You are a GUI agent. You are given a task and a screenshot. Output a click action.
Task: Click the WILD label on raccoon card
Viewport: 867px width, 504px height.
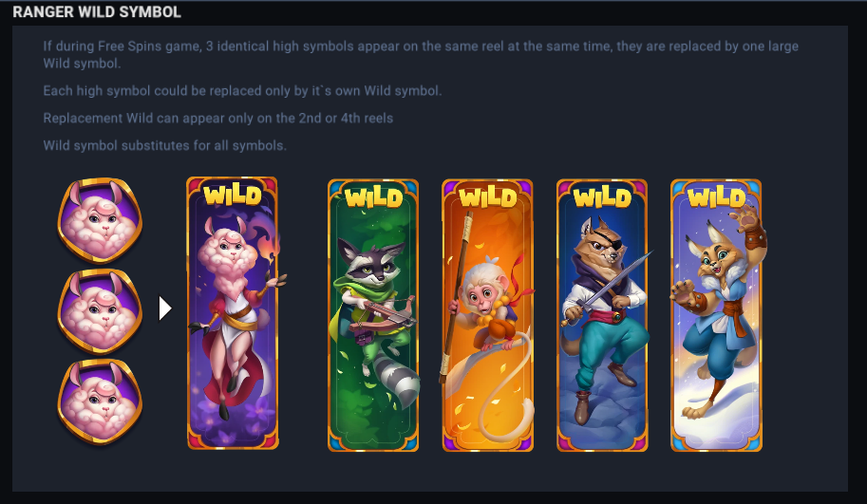click(373, 197)
